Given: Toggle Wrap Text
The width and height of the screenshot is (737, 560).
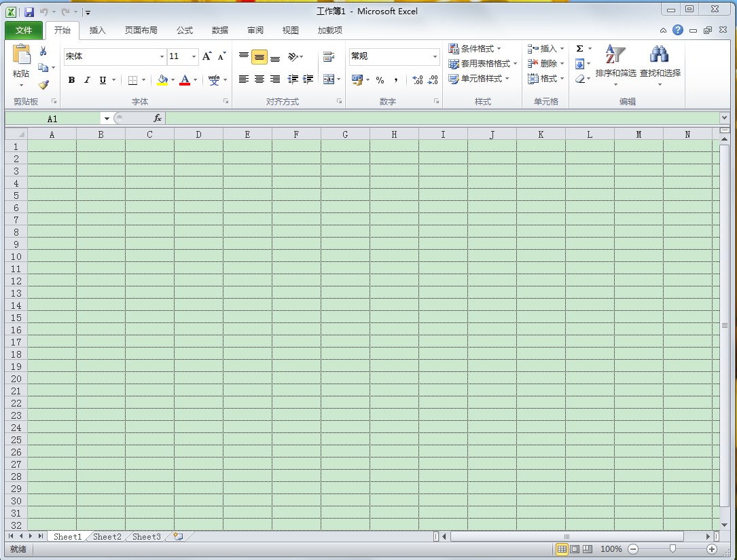Looking at the screenshot, I should coord(329,57).
